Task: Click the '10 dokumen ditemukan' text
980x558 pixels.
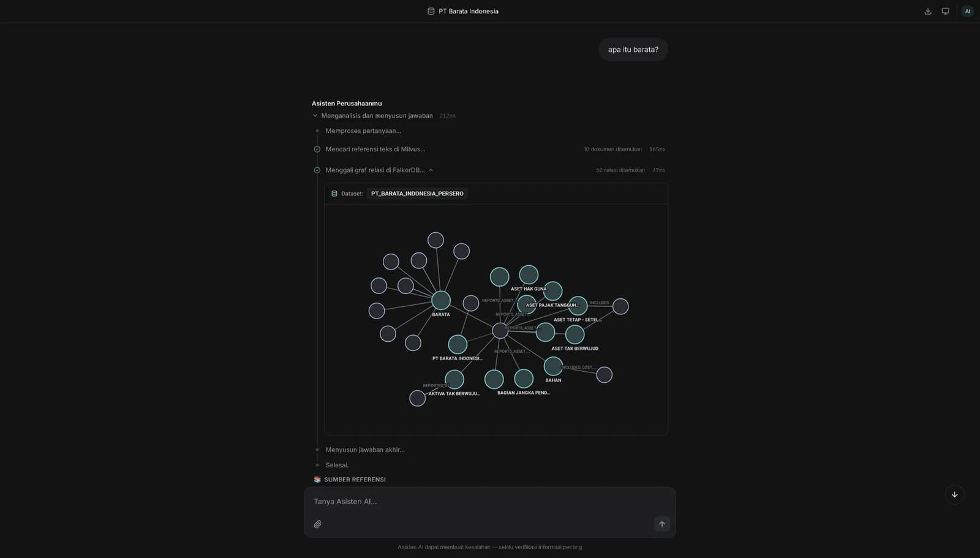Action: pos(612,149)
